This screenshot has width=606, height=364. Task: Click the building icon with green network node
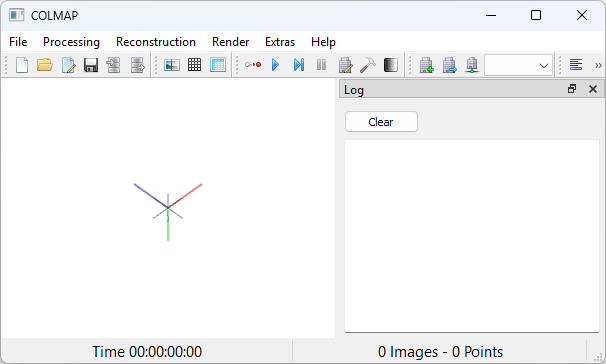click(472, 65)
